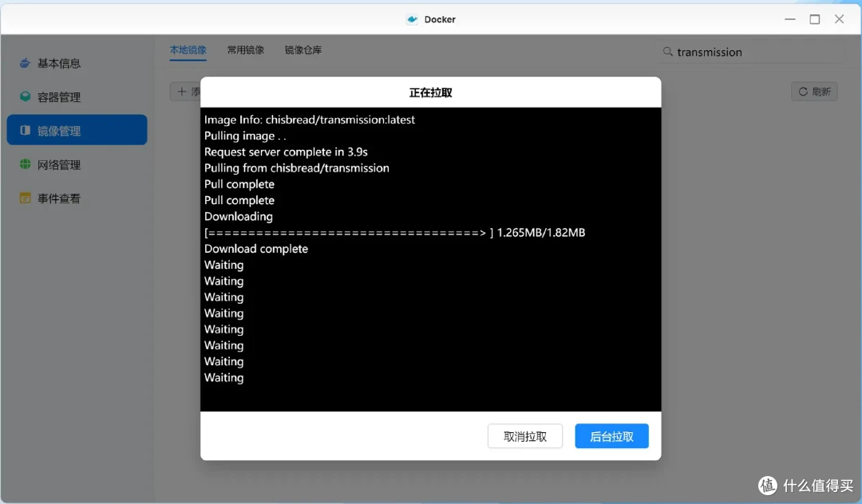Open 基本信息 section
Image resolution: width=862 pixels, height=504 pixels.
pos(77,63)
